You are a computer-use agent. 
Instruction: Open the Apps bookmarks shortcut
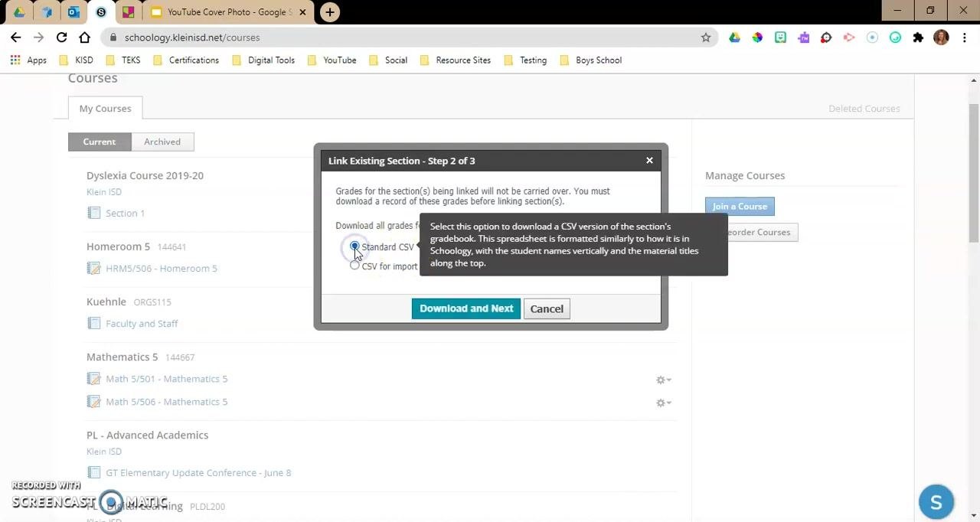coord(28,60)
